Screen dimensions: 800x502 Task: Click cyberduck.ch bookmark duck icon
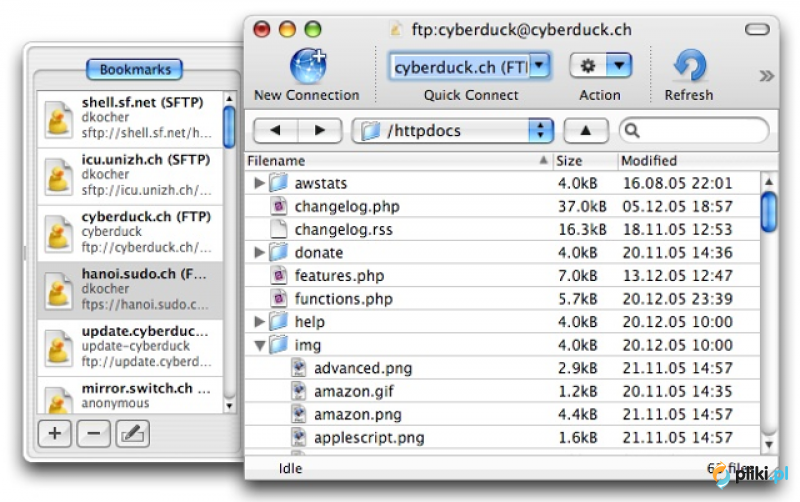58,234
